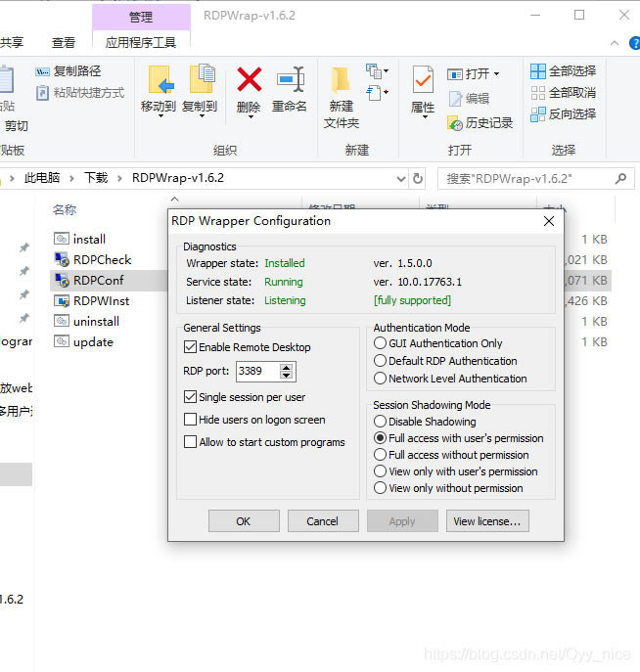Open the New item dropdown
Screen dimensions: 640x672
pyautogui.click(x=377, y=71)
